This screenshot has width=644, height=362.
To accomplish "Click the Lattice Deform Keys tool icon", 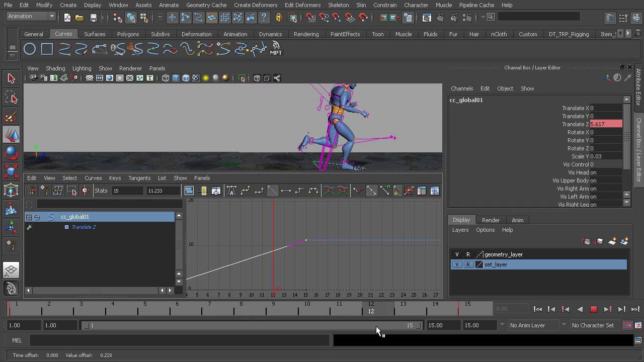I will click(x=58, y=191).
